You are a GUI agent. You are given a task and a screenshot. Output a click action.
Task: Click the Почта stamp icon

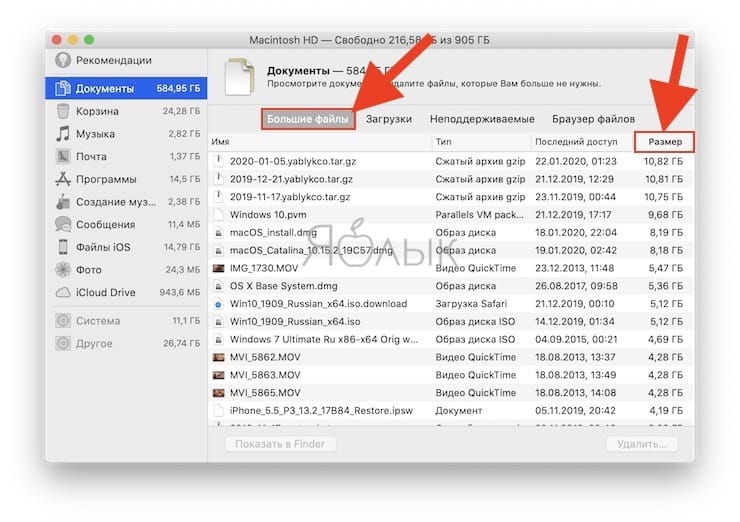[x=63, y=156]
